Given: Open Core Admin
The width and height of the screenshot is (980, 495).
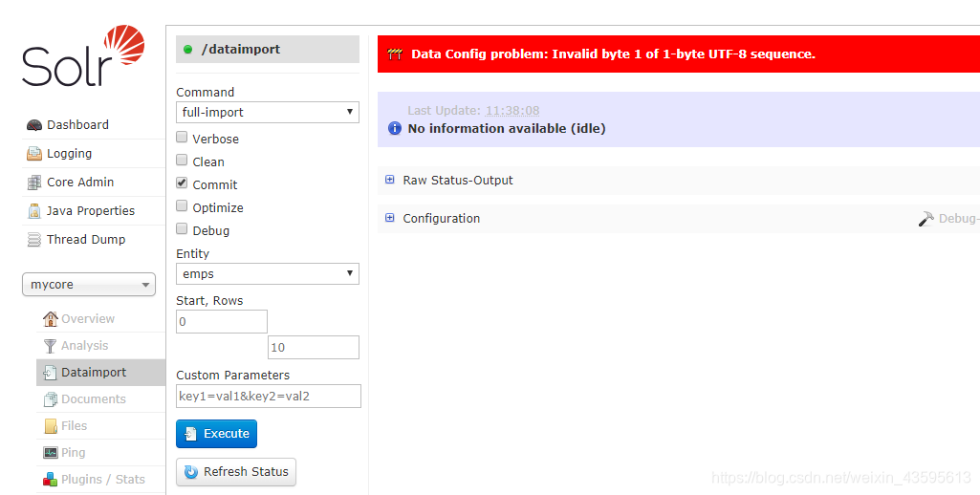Looking at the screenshot, I should click(x=80, y=183).
